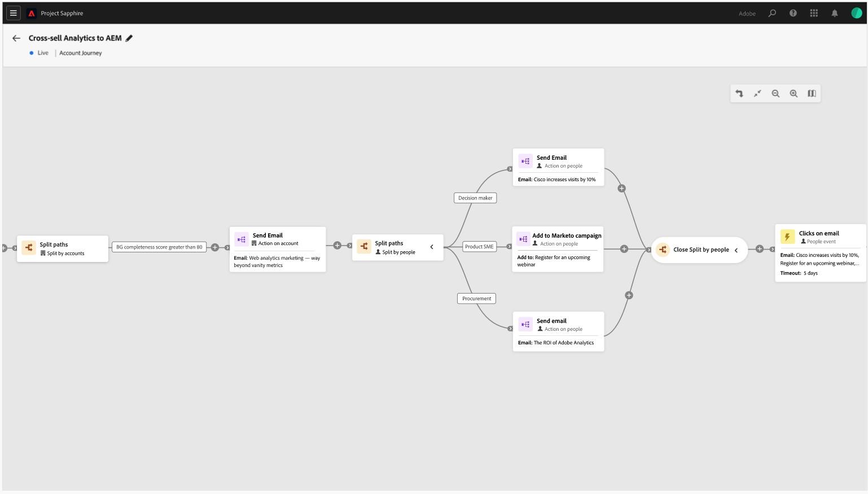The image size is (868, 494).
Task: Zoom in on the journey canvas
Action: (x=794, y=94)
